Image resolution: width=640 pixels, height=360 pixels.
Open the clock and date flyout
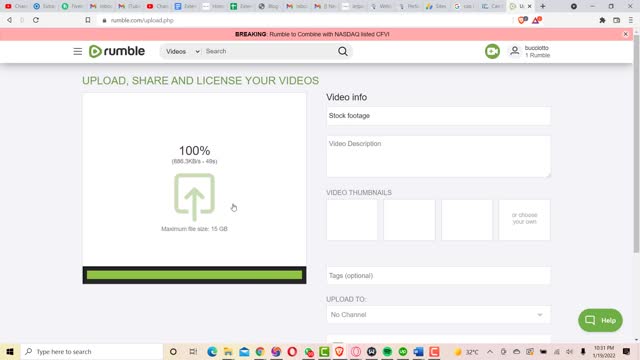[604, 351]
